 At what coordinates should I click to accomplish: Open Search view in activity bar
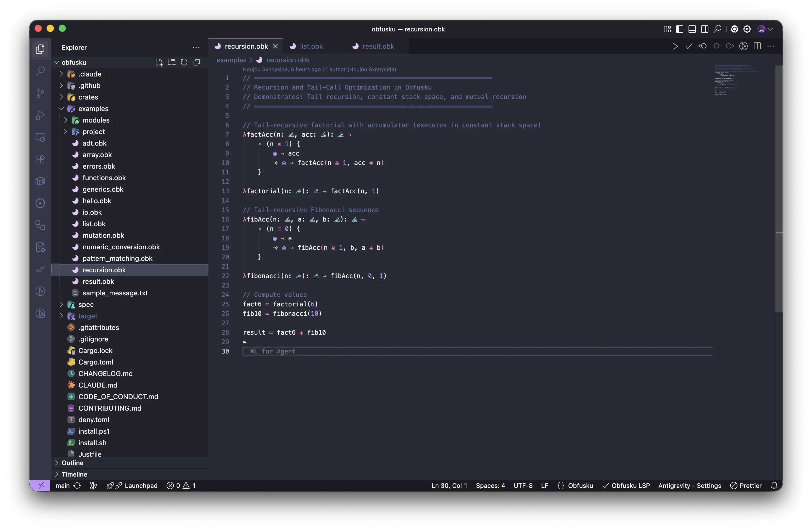coord(40,71)
